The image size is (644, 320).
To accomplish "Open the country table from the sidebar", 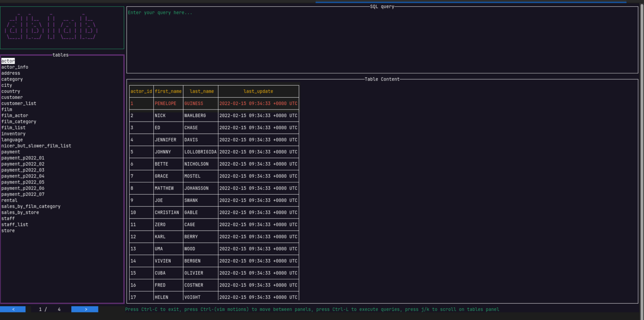I will (10, 91).
